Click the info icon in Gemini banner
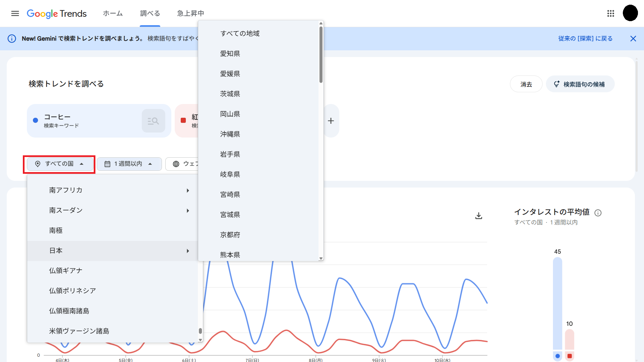This screenshot has height=362, width=644. [12, 39]
